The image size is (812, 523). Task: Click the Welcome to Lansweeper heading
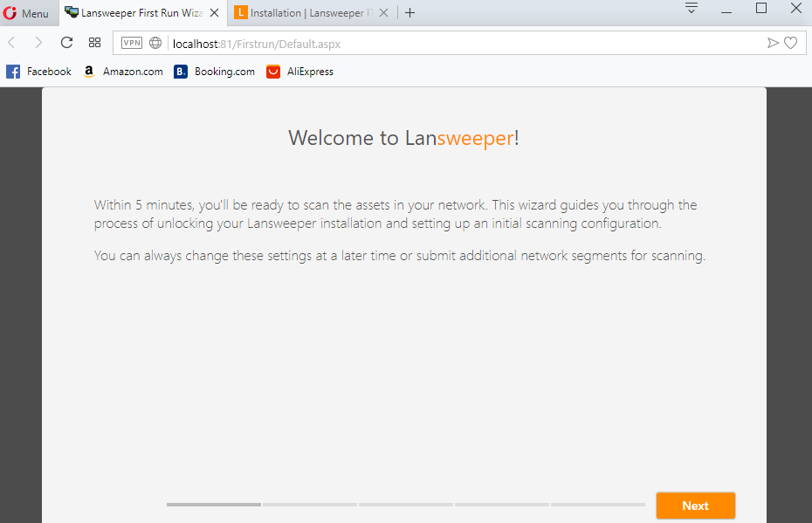403,138
